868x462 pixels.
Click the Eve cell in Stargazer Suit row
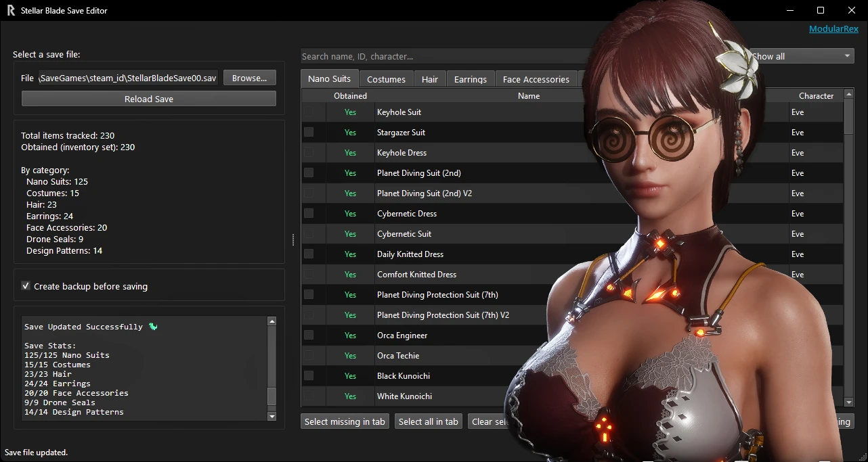pos(798,133)
